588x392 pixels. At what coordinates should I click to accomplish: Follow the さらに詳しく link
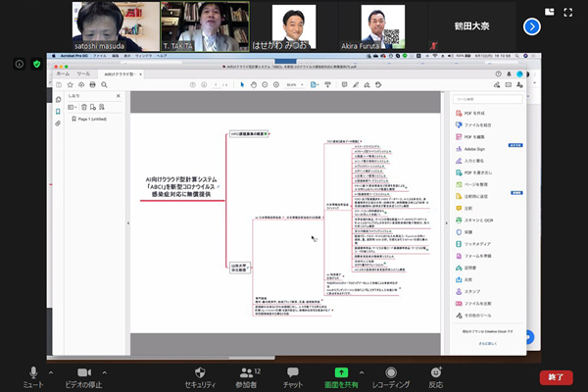(487, 344)
